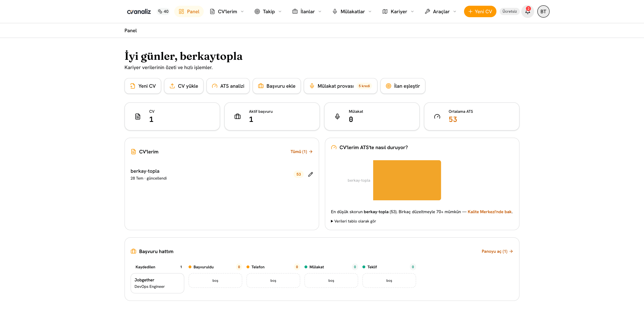Click the document icon beside CV'lerim heading
Screen dimensions: 644x329
click(x=133, y=152)
